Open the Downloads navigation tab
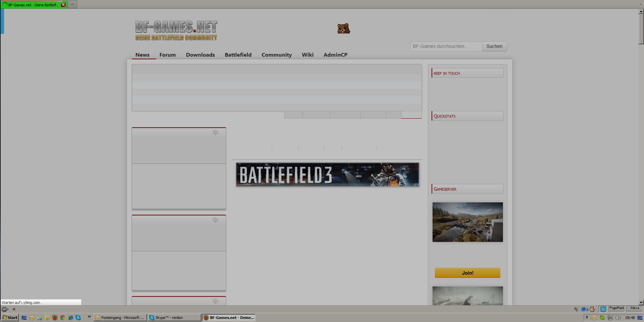 point(200,55)
